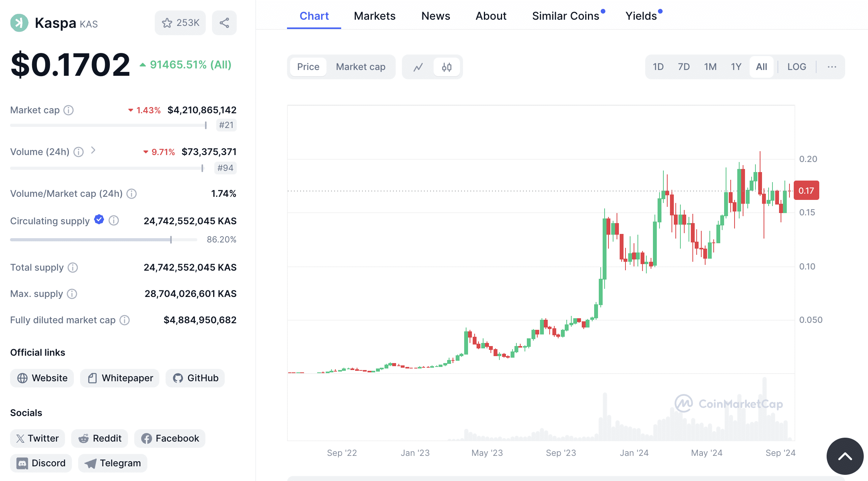Open the Reddit social link
The image size is (868, 481).
[x=100, y=438]
